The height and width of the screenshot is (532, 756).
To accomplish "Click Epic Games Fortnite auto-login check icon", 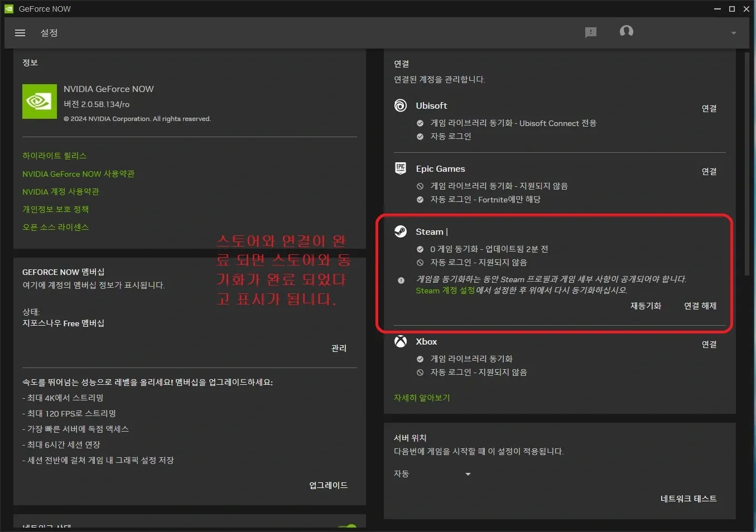I will (420, 200).
